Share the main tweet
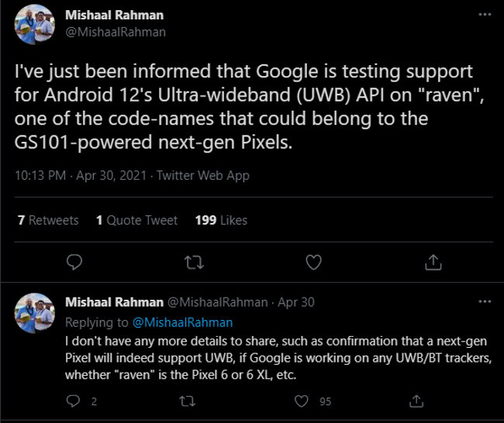This screenshot has width=504, height=423. [433, 263]
